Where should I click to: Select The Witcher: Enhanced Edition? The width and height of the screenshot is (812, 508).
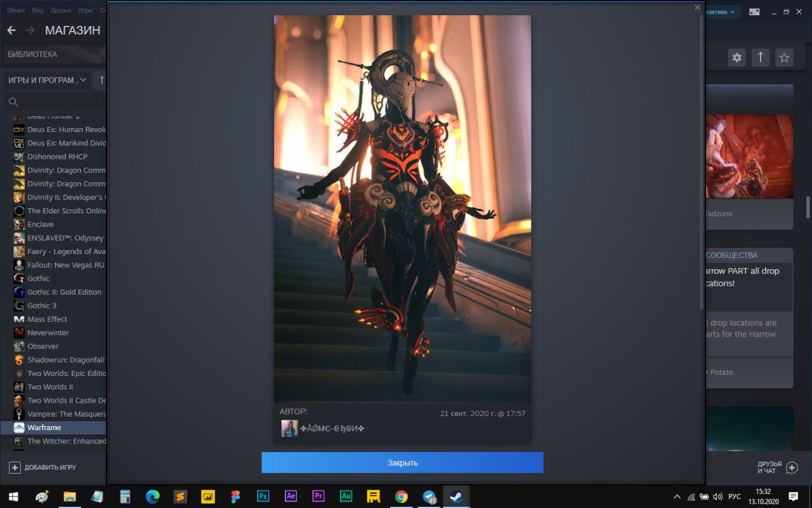(59, 441)
